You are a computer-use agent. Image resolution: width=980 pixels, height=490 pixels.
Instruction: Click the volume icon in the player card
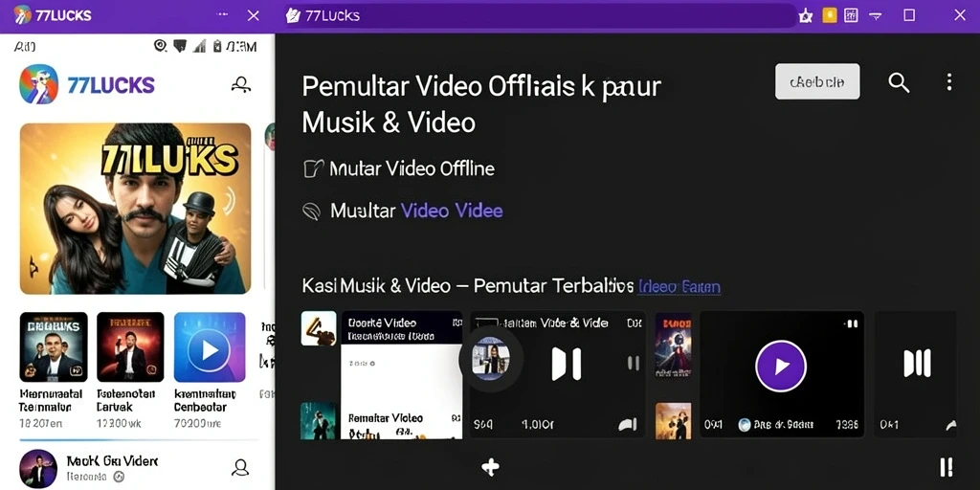628,425
